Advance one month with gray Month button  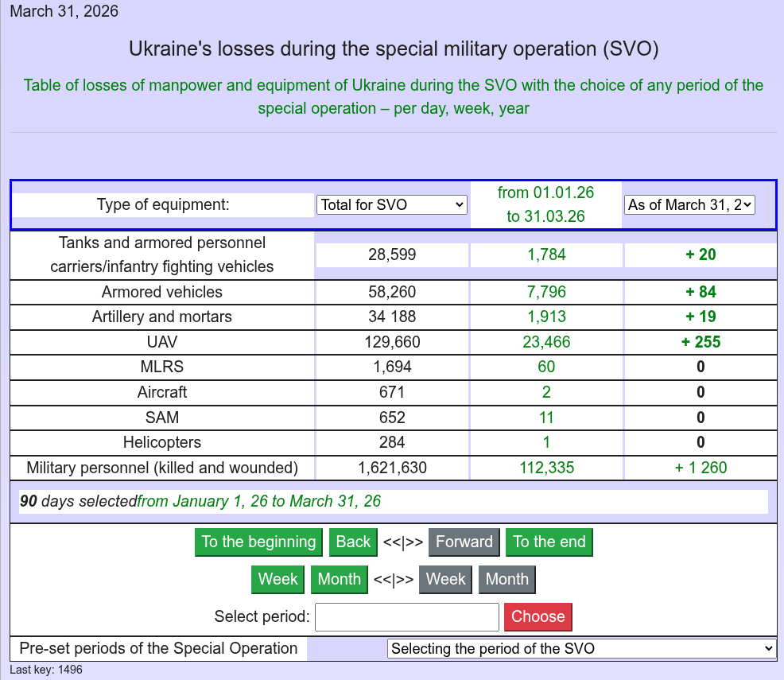click(x=507, y=580)
